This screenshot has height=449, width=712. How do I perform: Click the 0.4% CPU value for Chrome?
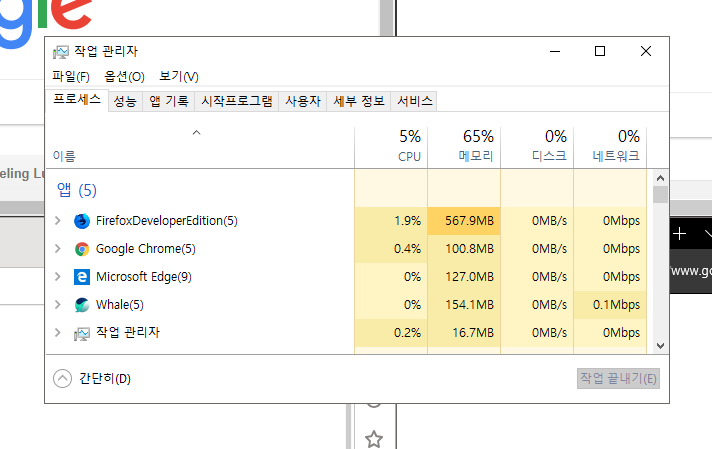click(x=407, y=249)
